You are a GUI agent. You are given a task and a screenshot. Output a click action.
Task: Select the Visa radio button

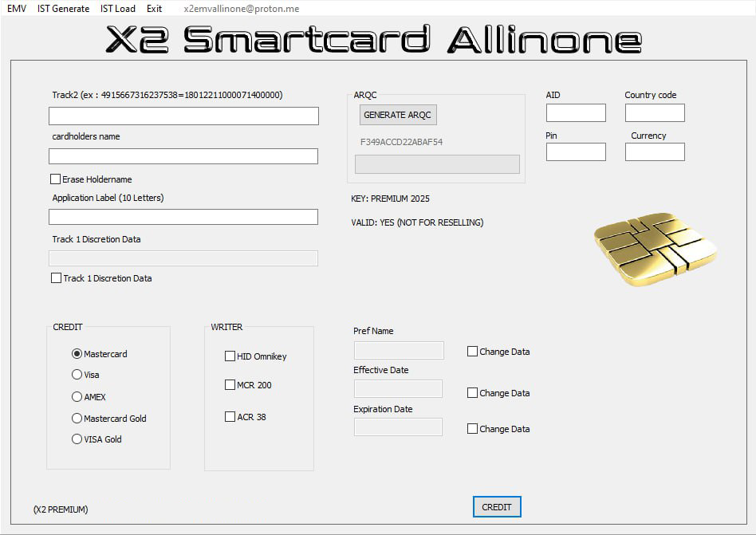77,375
